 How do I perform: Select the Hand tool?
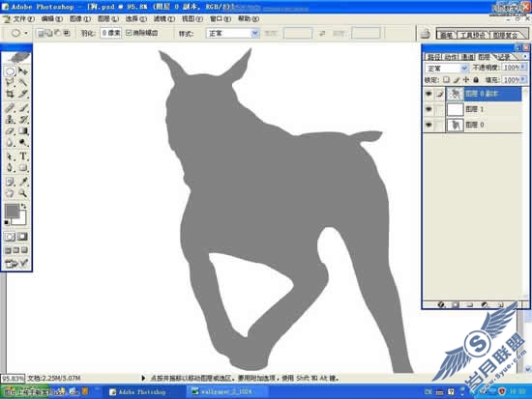(10, 193)
